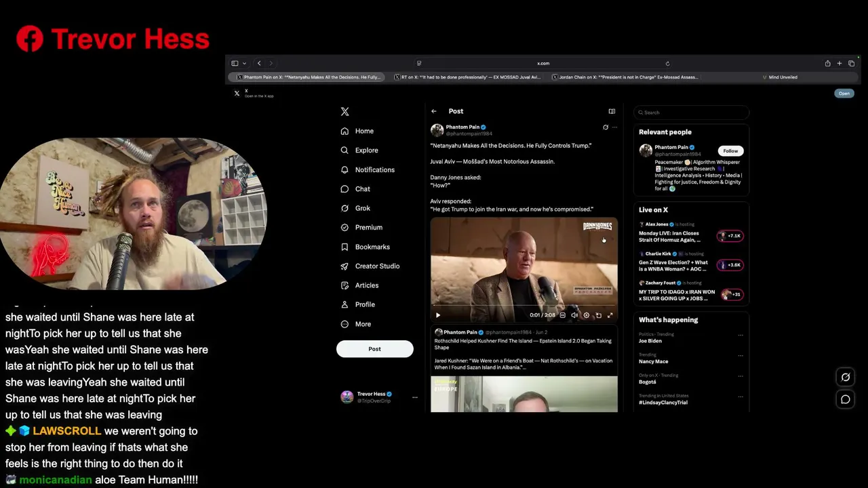Open the Bookmarks icon
The width and height of the screenshot is (868, 488).
[344, 247]
